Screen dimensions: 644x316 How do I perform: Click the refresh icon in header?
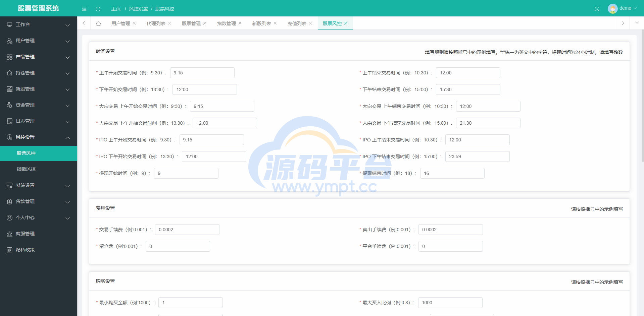[x=98, y=9]
